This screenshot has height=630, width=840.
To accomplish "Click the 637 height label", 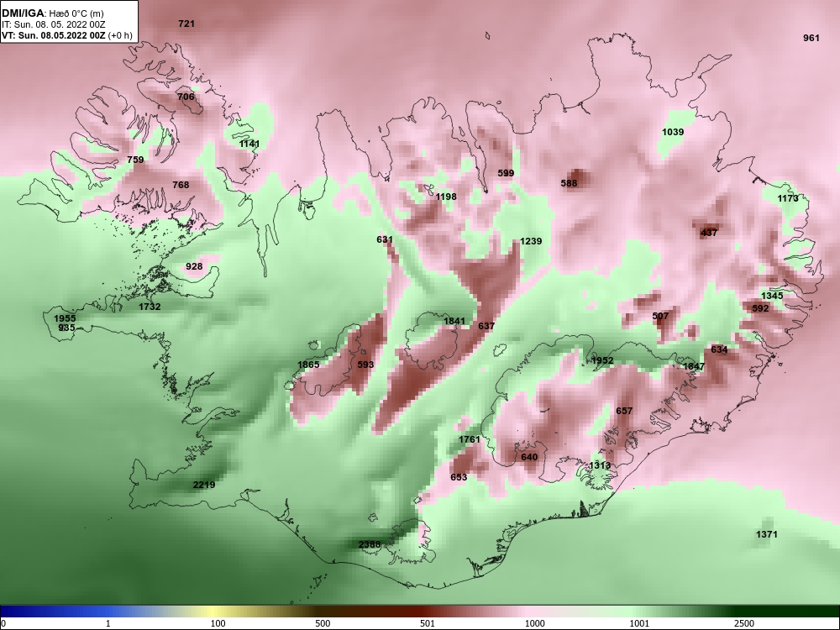I will pos(486,326).
